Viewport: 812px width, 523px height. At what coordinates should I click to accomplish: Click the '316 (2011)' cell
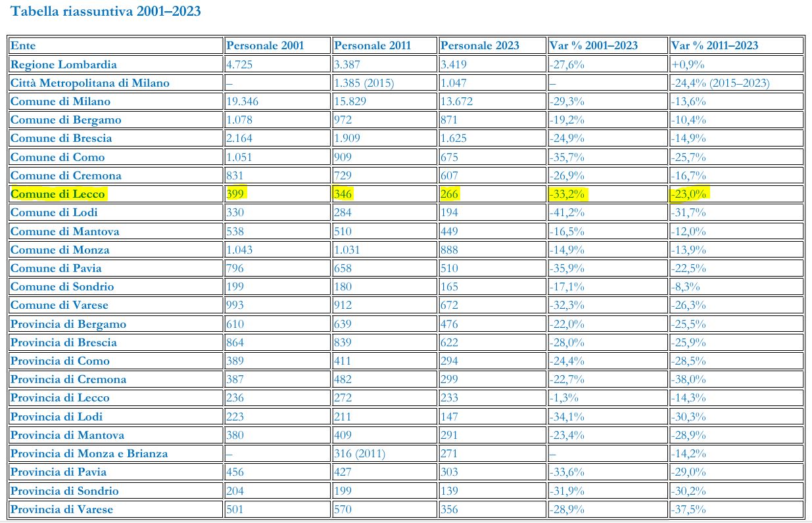click(x=360, y=453)
